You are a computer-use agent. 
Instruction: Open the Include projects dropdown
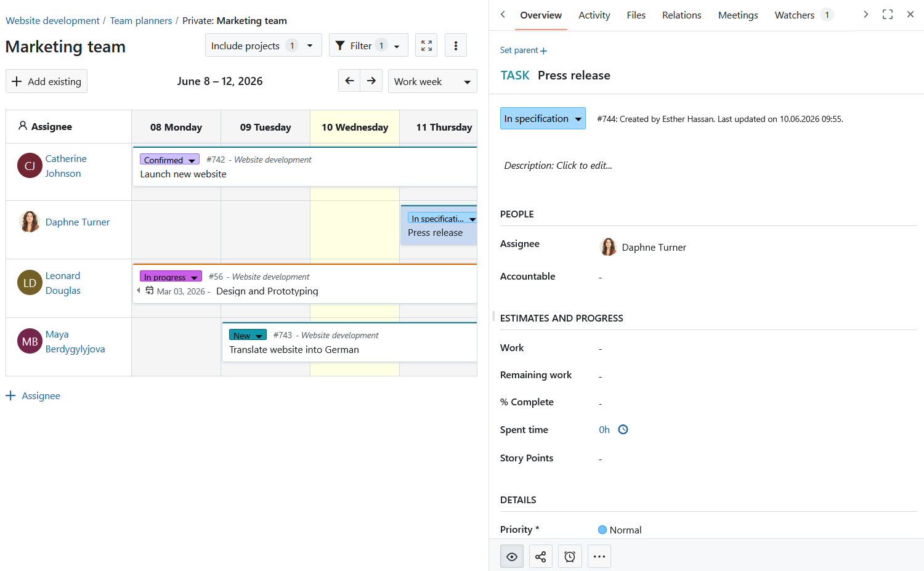click(263, 45)
